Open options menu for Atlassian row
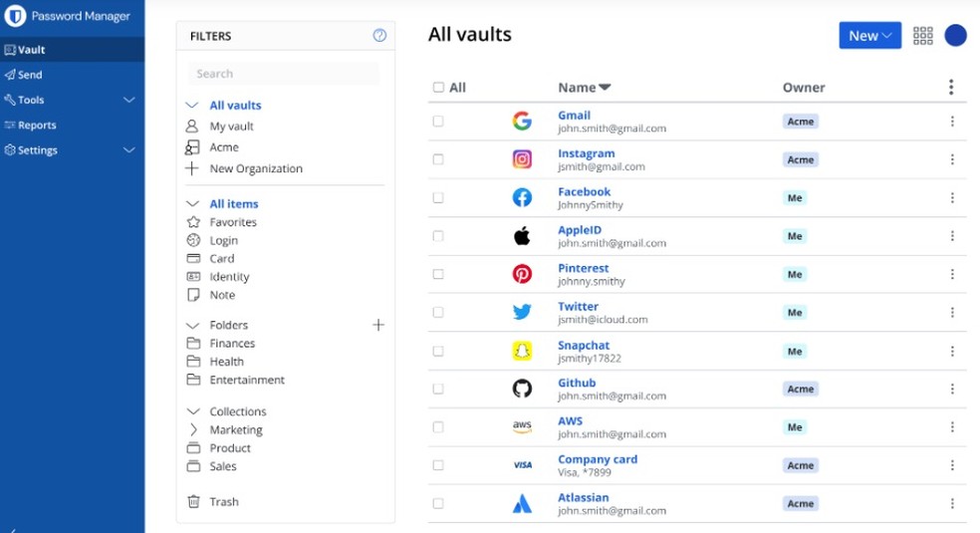980x533 pixels. pyautogui.click(x=952, y=504)
